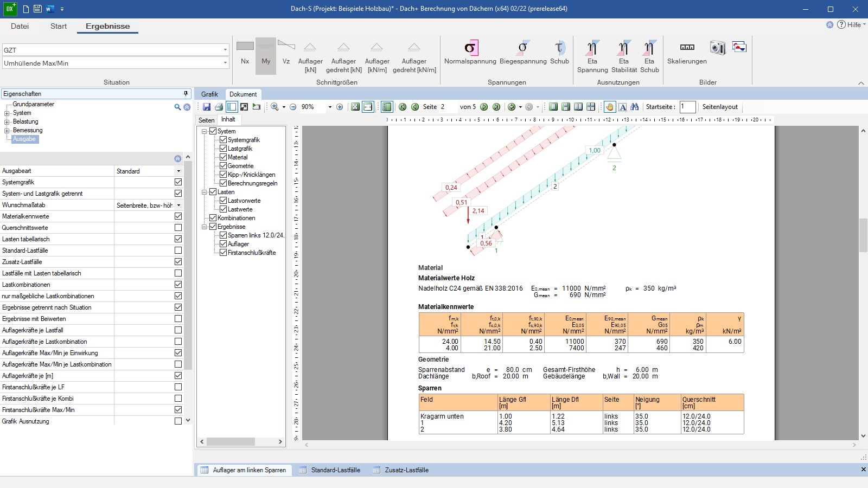Expand the System node in Eigenschaften tree
The height and width of the screenshot is (488, 868).
pyautogui.click(x=7, y=113)
